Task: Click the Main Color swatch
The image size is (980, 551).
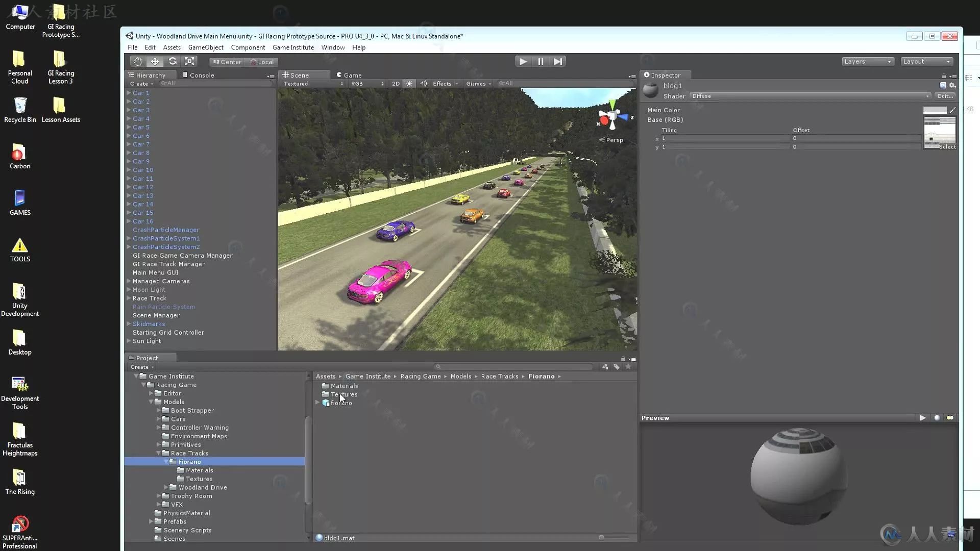Action: [935, 110]
